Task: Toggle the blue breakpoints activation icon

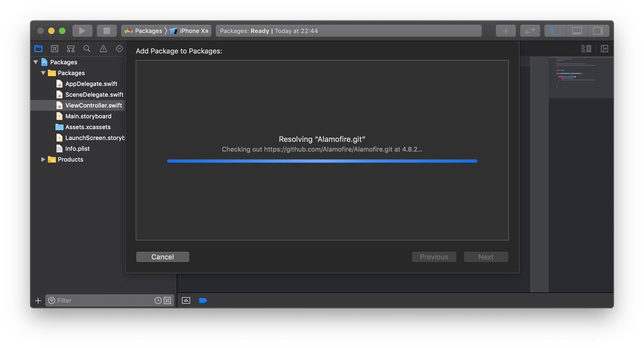Action: [x=203, y=301]
